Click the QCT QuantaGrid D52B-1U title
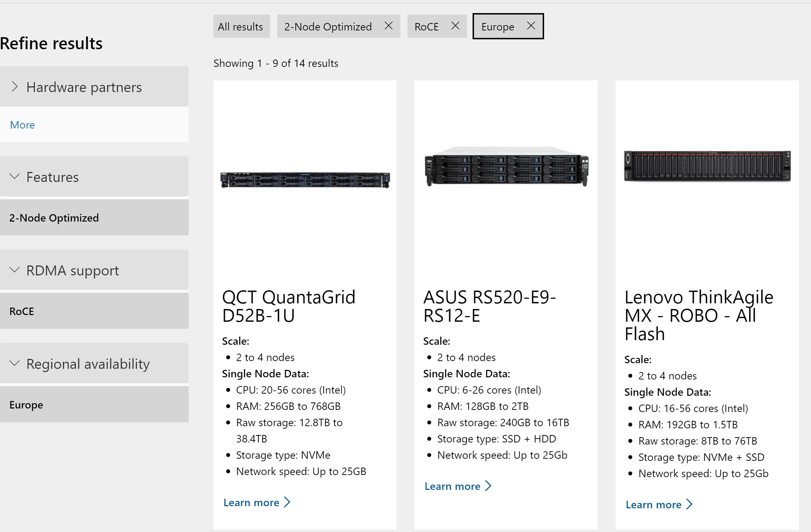 click(289, 306)
